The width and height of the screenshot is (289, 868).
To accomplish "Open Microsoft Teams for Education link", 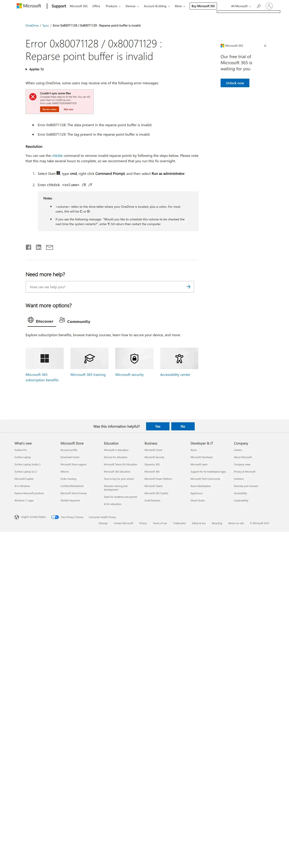I will 120,464.
